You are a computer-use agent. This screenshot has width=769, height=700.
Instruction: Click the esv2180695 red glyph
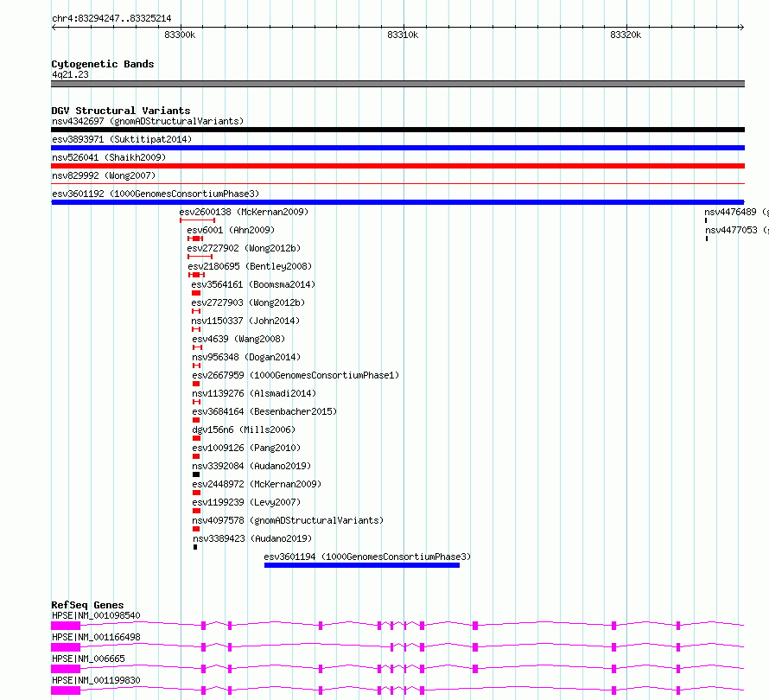[197, 275]
